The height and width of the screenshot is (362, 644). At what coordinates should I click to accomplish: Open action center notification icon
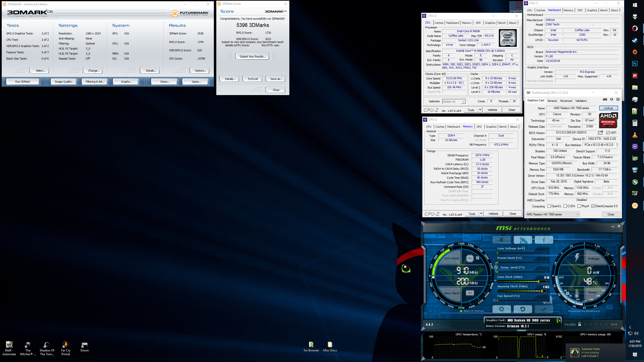pyautogui.click(x=635, y=354)
